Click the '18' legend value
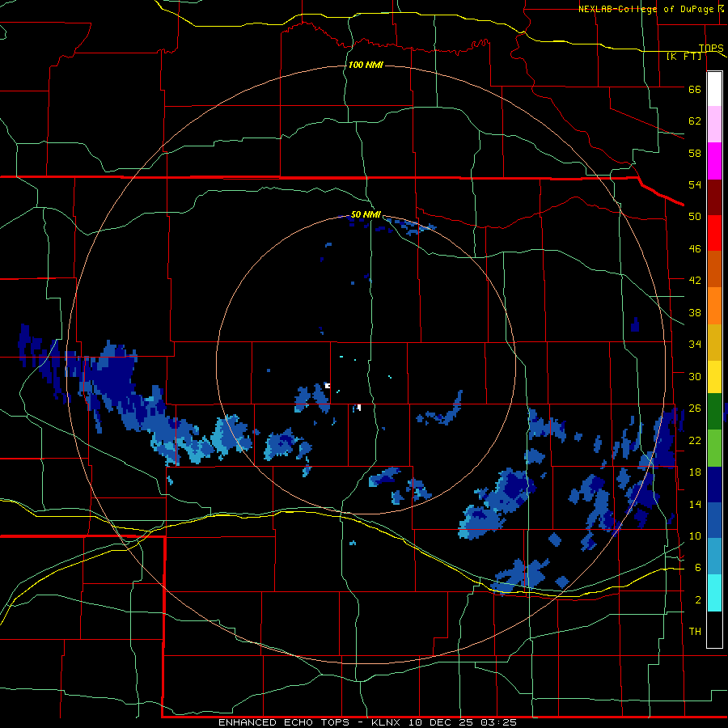The width and height of the screenshot is (728, 728). pos(695,472)
